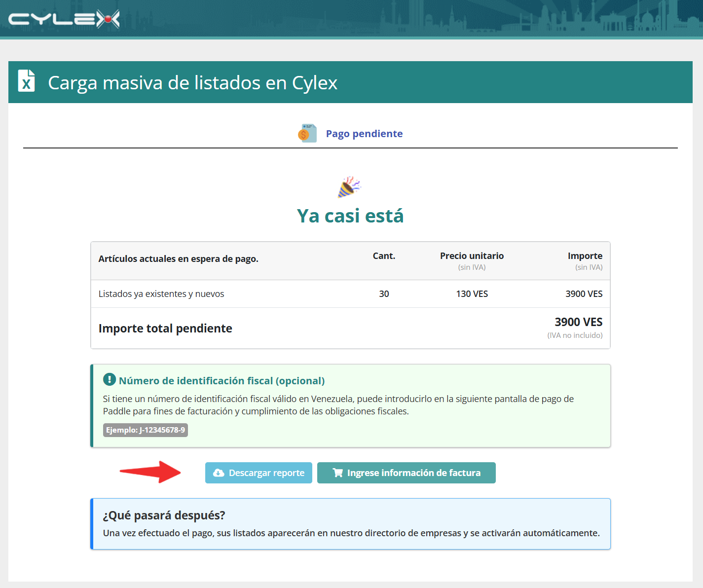Download the report with Descargar reporte
Image resolution: width=703 pixels, height=588 pixels.
click(x=259, y=473)
